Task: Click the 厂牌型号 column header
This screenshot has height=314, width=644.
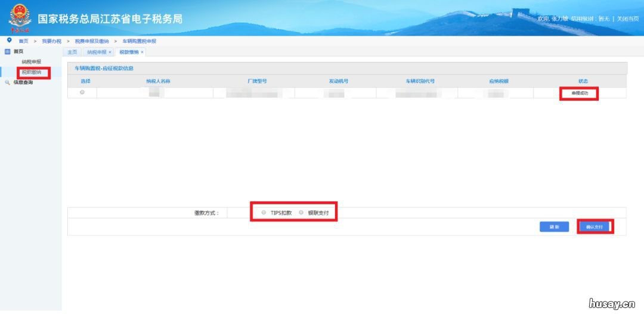Action: (x=257, y=81)
